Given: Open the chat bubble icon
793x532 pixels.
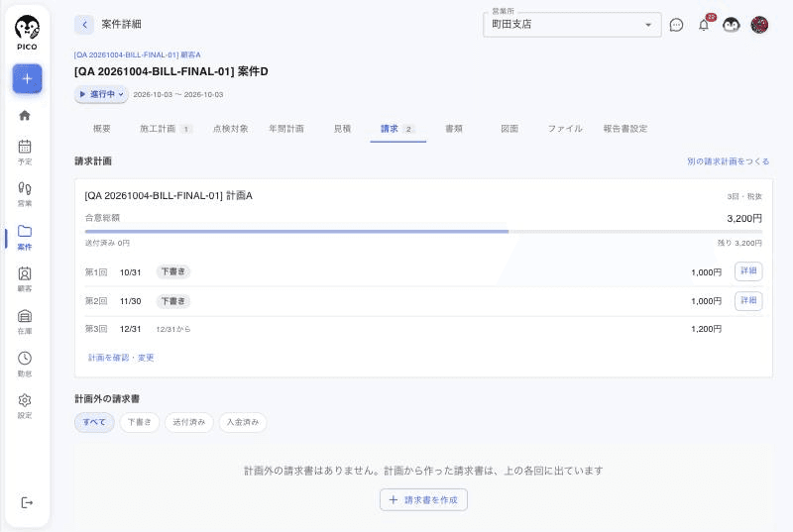Looking at the screenshot, I should pyautogui.click(x=676, y=25).
